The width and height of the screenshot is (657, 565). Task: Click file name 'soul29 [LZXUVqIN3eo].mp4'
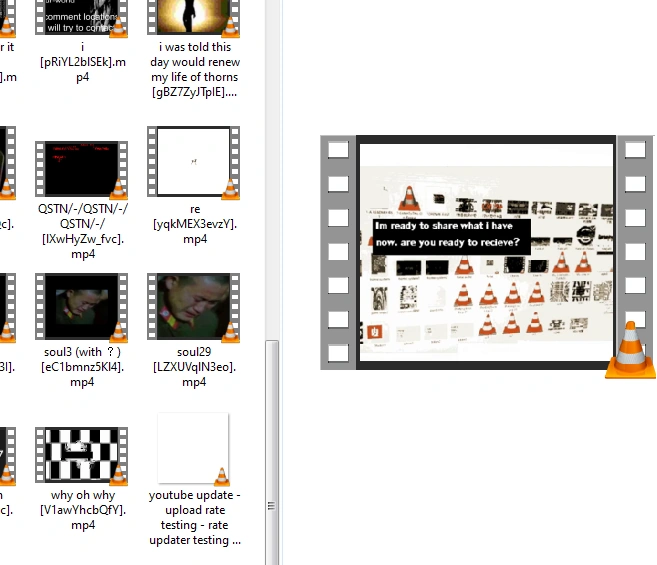(x=194, y=367)
